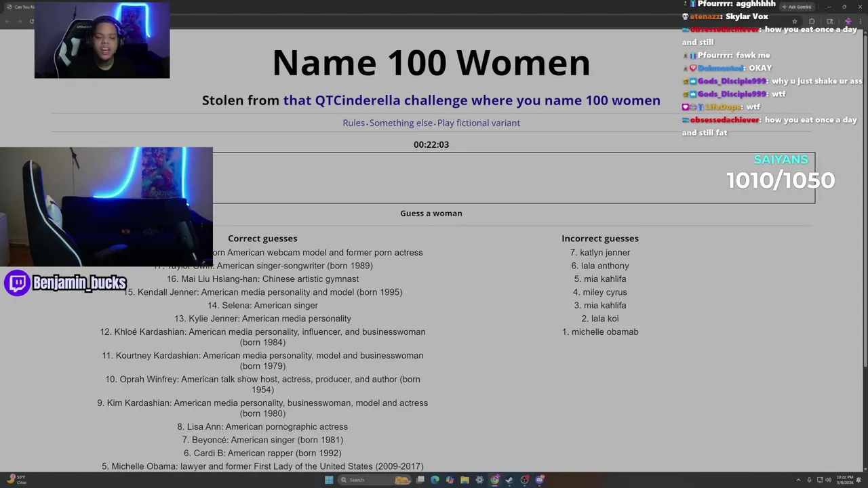
Task: Open the Chrome profile avatar
Action: (848, 21)
